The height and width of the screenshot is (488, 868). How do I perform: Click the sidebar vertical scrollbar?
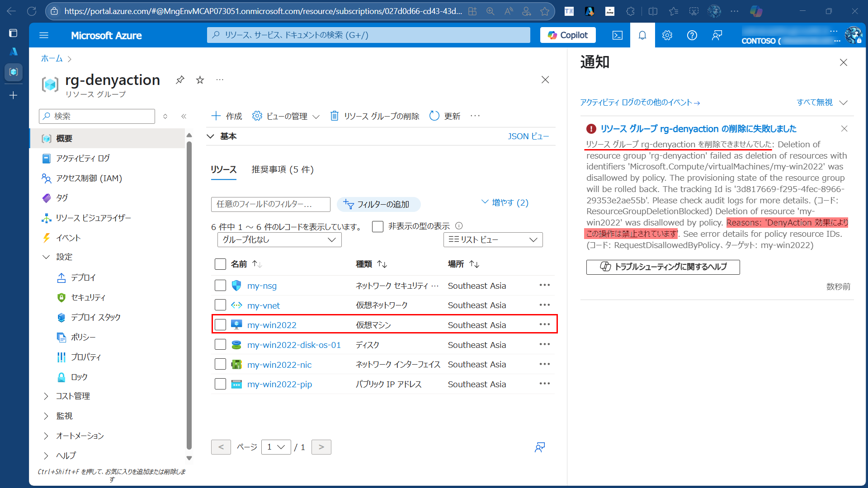click(x=189, y=294)
